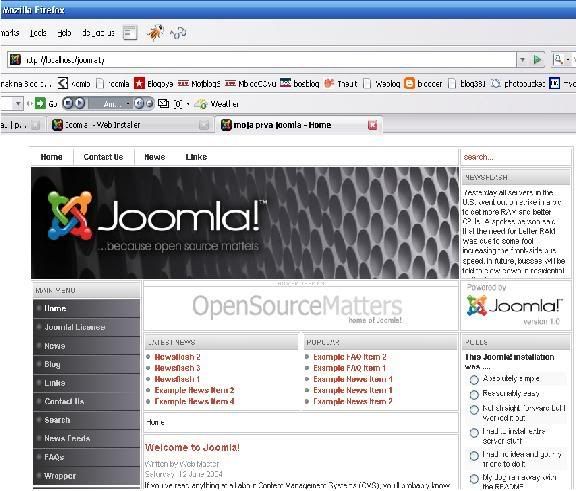
Task: Open Example FAQ Item 2 popular link
Action: point(350,357)
